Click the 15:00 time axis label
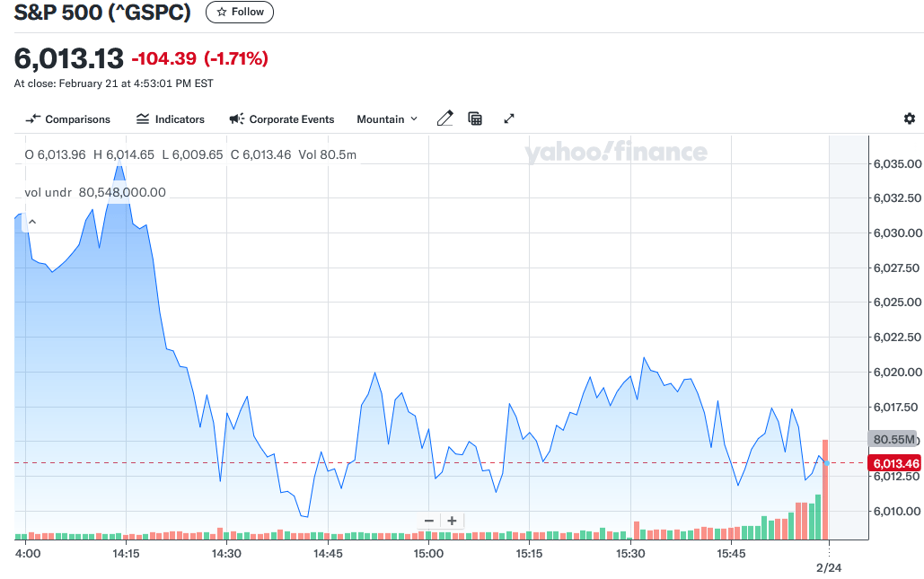Image resolution: width=924 pixels, height=579 pixels. (x=428, y=554)
